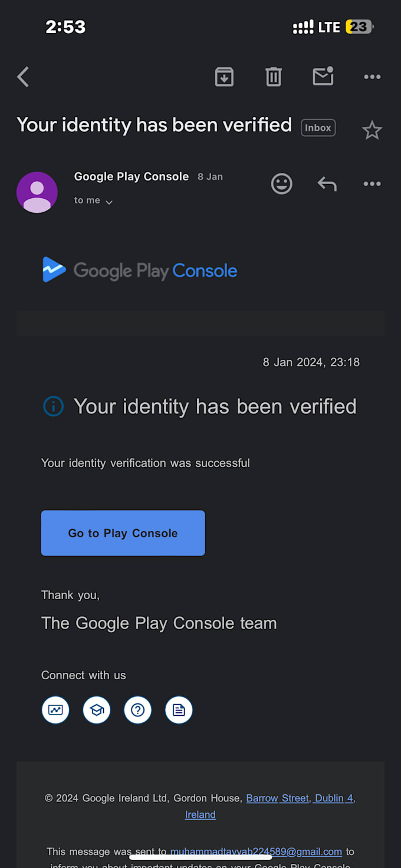Open Play Console stats via the chart icon
401x868 pixels.
[55, 710]
